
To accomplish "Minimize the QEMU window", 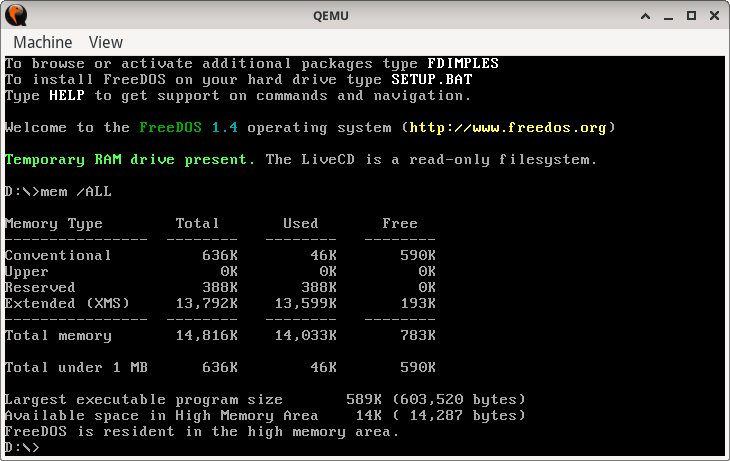I will (x=669, y=17).
